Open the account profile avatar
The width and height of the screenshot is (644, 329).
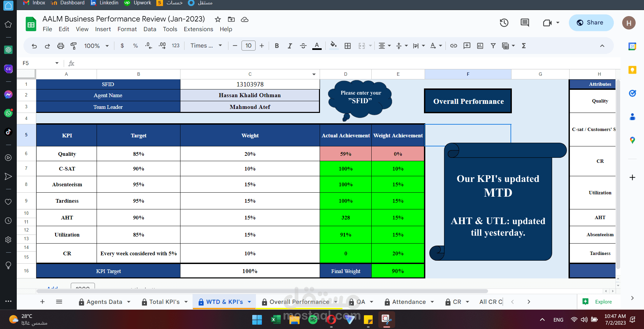click(x=629, y=23)
